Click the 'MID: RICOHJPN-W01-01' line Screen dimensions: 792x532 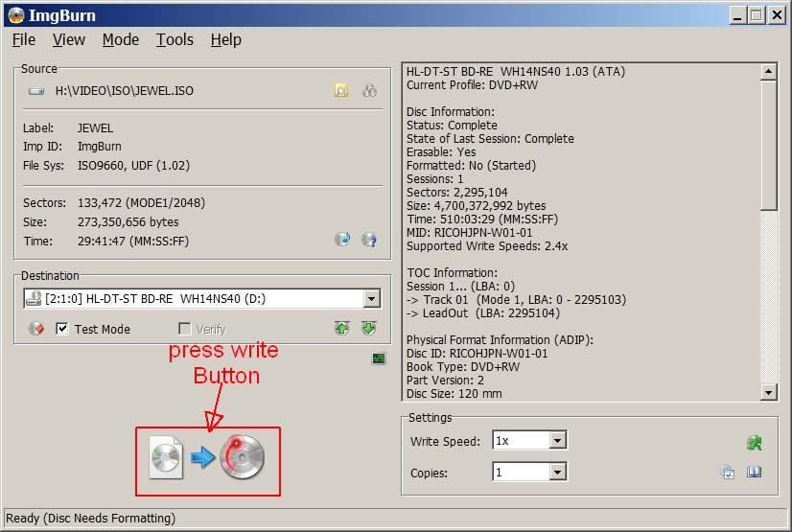click(469, 233)
